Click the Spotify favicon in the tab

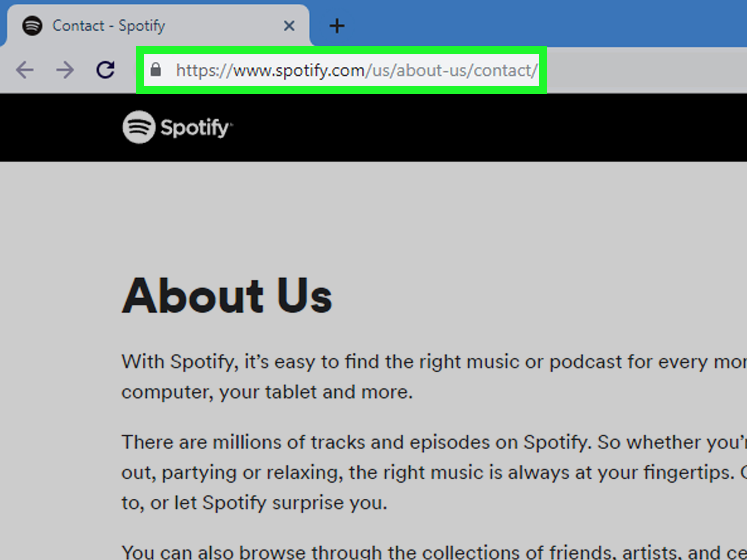point(32,26)
